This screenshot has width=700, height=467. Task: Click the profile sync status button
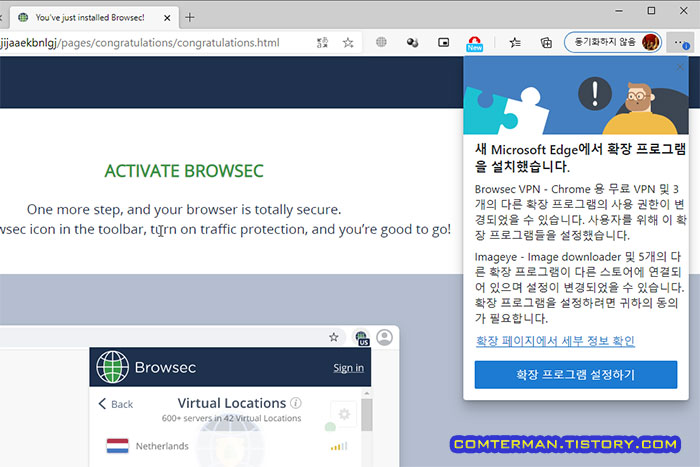[x=612, y=42]
